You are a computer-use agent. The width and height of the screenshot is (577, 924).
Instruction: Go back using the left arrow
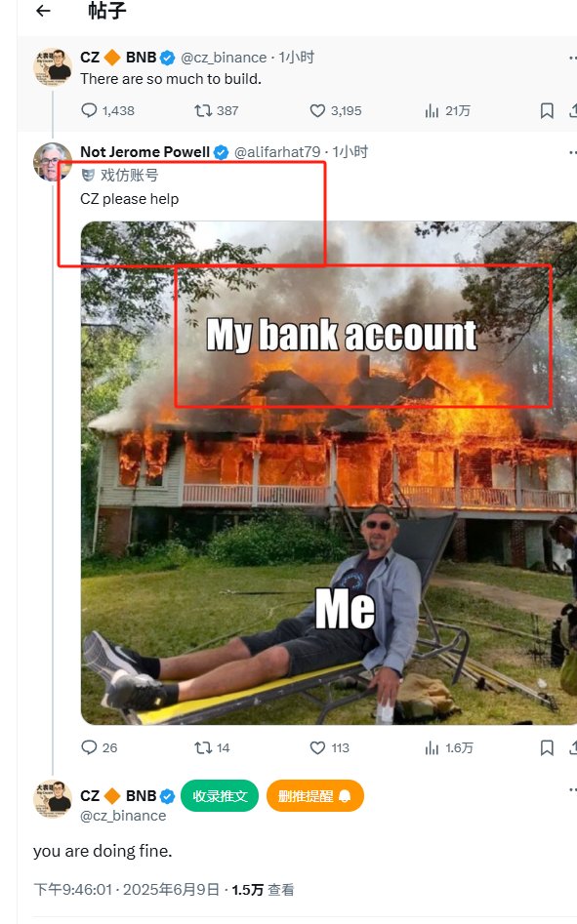pyautogui.click(x=43, y=11)
